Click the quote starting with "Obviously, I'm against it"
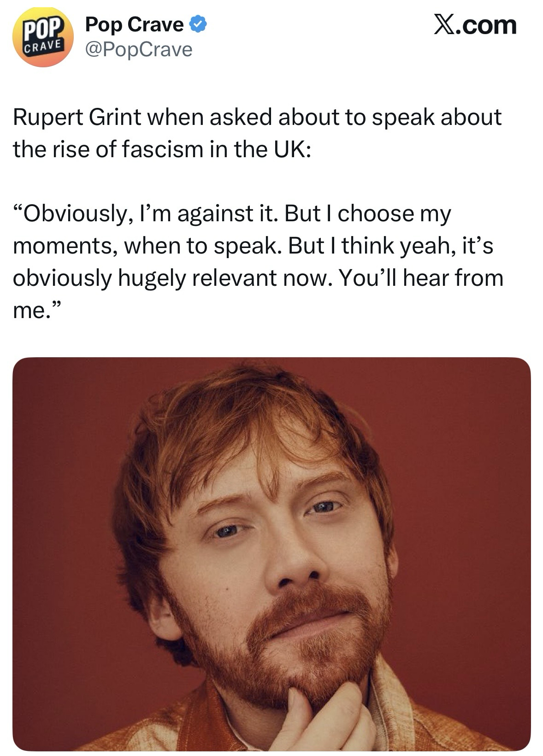 click(258, 262)
